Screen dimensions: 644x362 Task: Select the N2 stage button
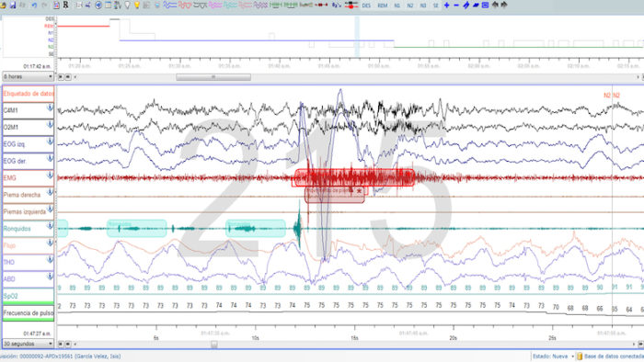[410, 6]
